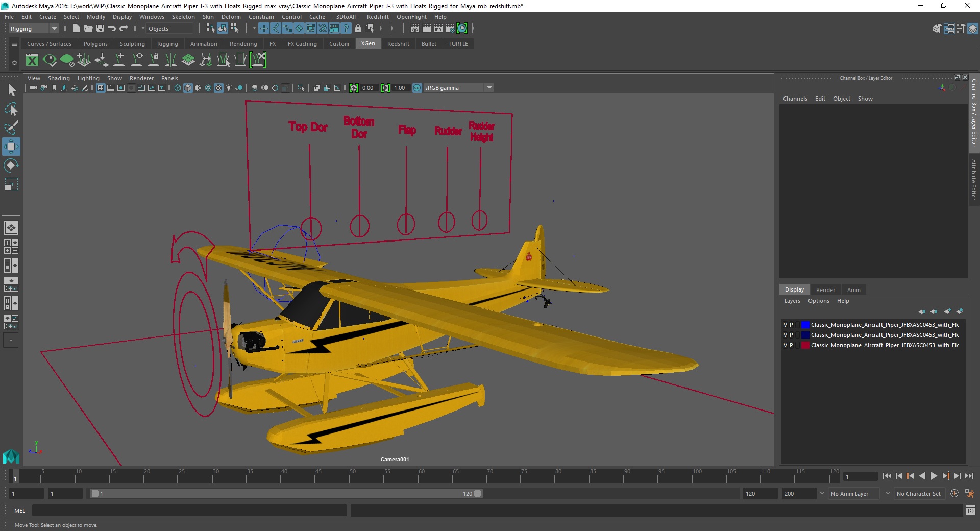Switch to Render tab in Layer Editor
Screen dimensions: 980x531
825,290
